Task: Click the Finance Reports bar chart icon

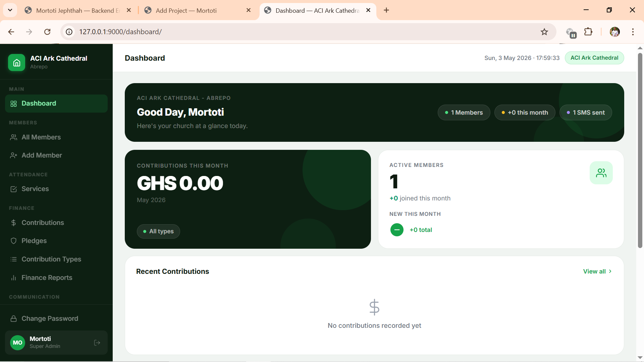Action: [x=13, y=278]
